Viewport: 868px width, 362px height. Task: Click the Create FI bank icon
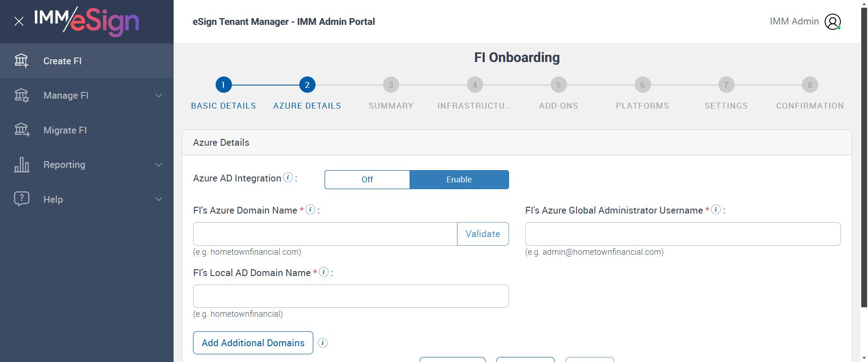coord(21,61)
